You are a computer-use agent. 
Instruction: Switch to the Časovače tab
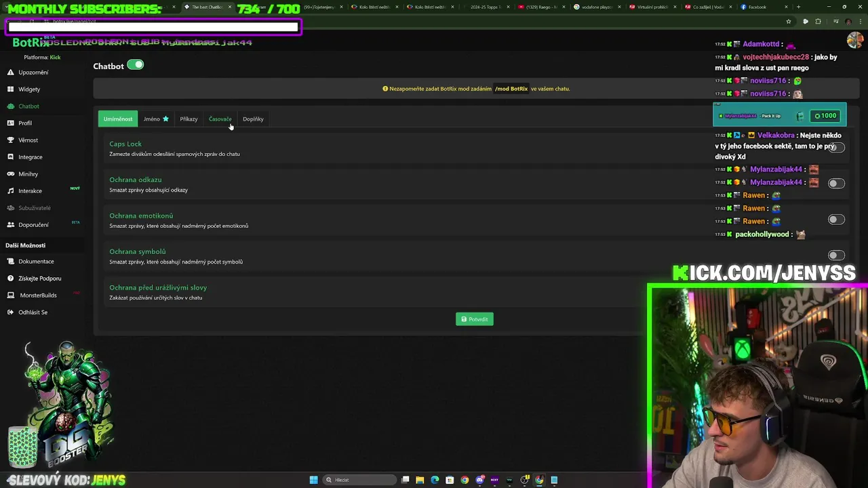coord(220,119)
